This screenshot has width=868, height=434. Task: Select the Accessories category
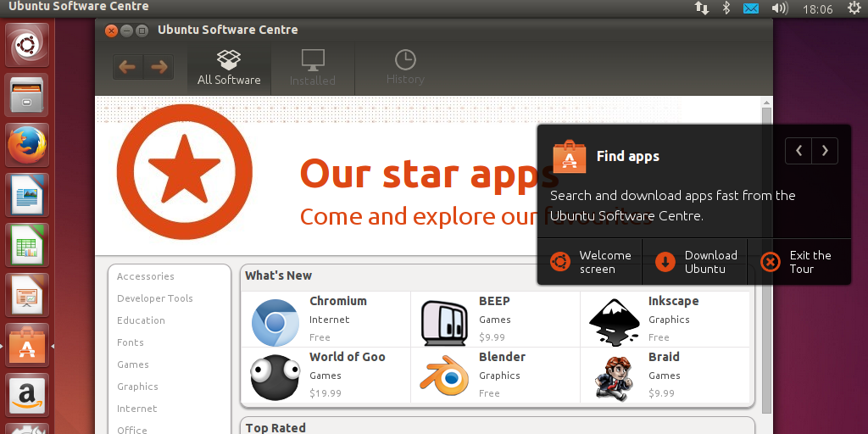pos(146,276)
